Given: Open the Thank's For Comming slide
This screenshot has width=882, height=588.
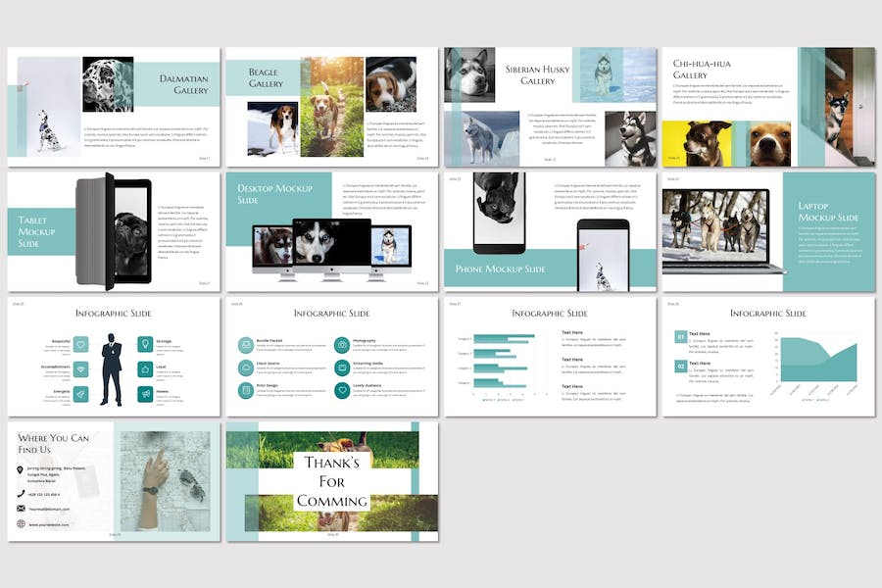Looking at the screenshot, I should click(x=332, y=481).
